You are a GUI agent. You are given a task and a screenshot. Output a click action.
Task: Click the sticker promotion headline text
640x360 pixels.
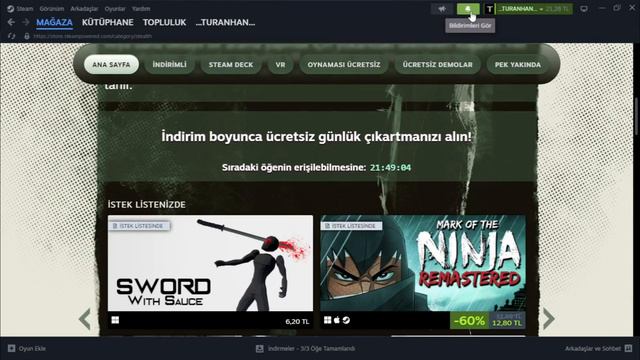[x=316, y=136]
